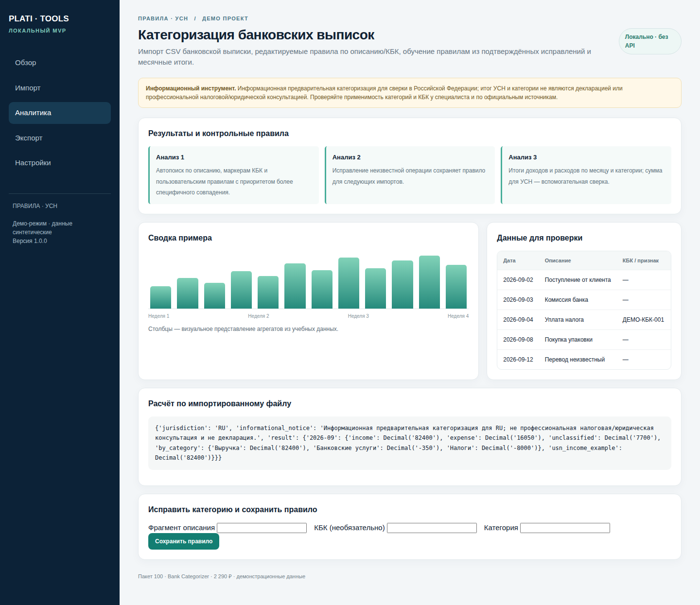Focus the КБК (необязательно) input field
700x605 pixels.
click(x=432, y=528)
